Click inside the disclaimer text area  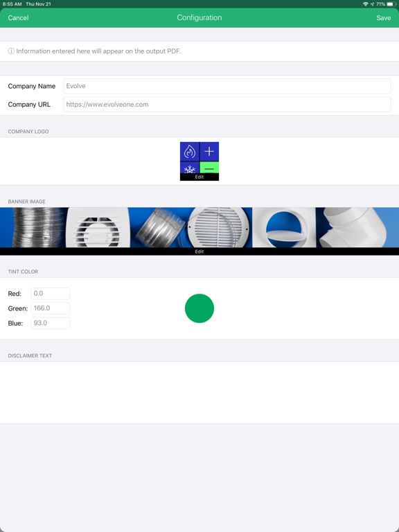(x=199, y=392)
